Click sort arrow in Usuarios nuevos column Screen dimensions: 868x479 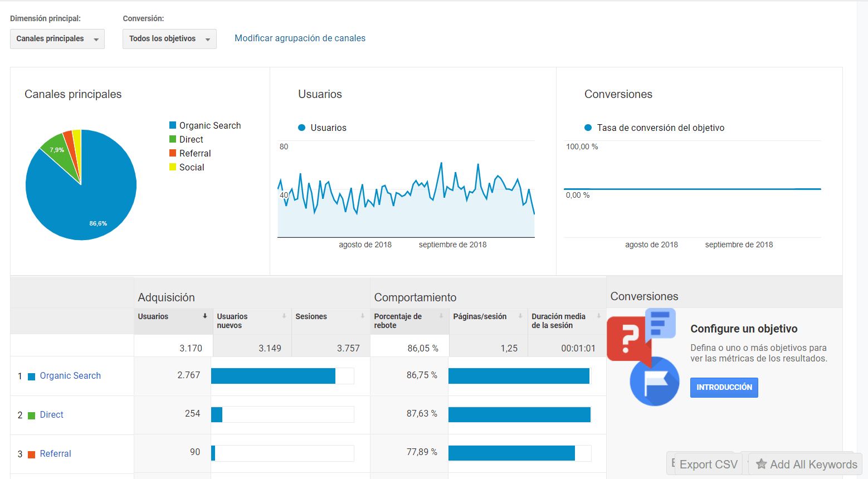click(x=284, y=316)
